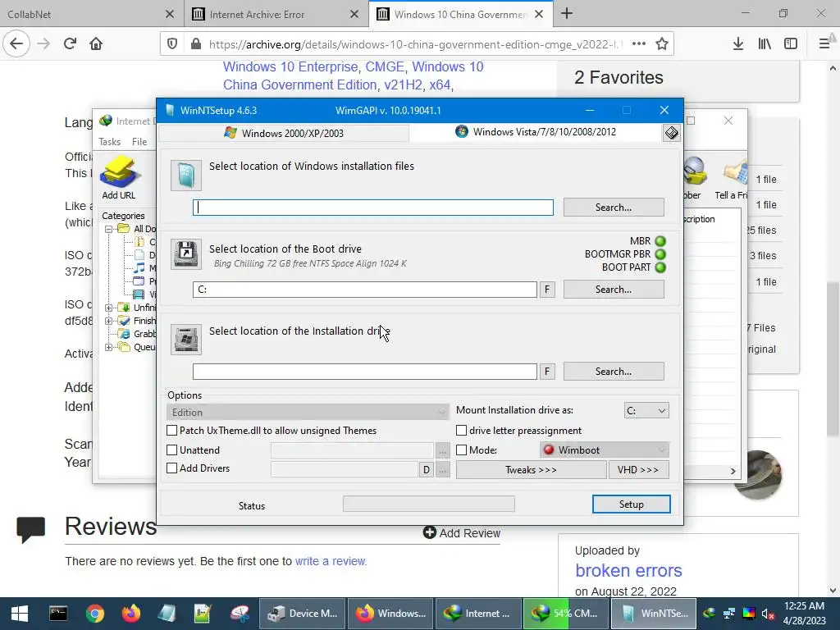Click the installation files path input field
This screenshot has width=840, height=630.
click(373, 208)
